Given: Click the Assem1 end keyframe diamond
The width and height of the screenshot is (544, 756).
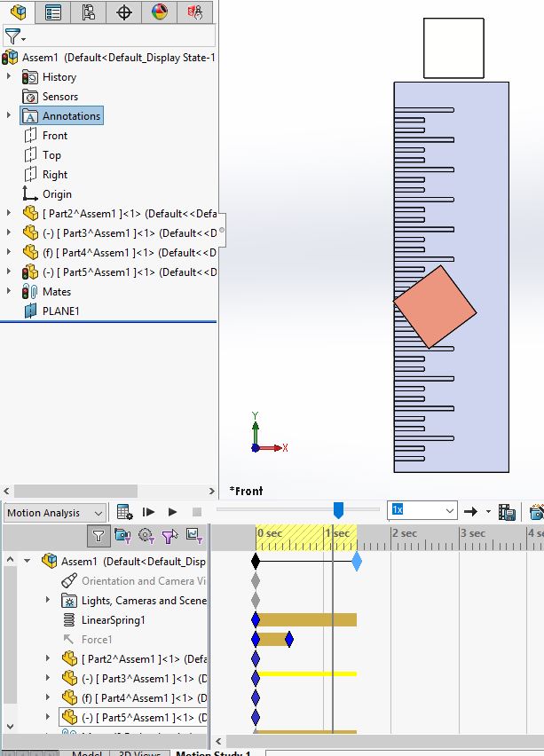Looking at the screenshot, I should coord(357,562).
